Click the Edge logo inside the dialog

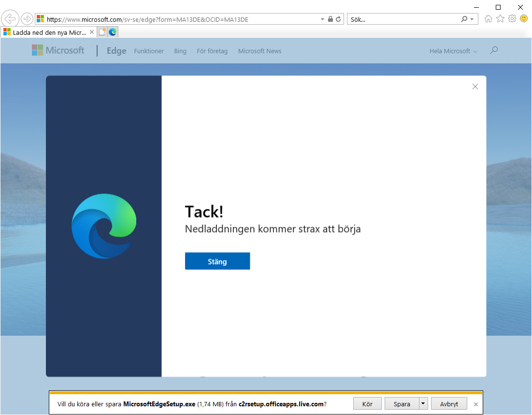103,225
